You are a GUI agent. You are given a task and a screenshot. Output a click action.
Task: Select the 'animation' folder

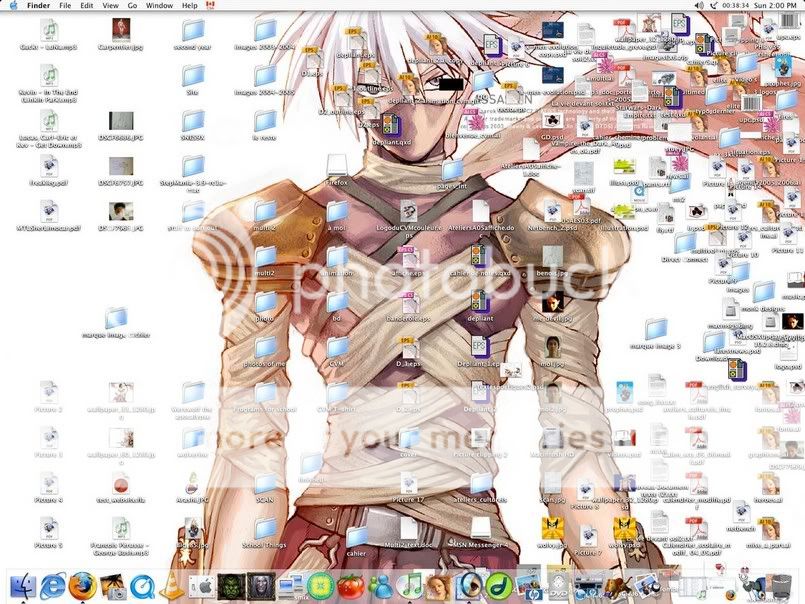[x=337, y=257]
